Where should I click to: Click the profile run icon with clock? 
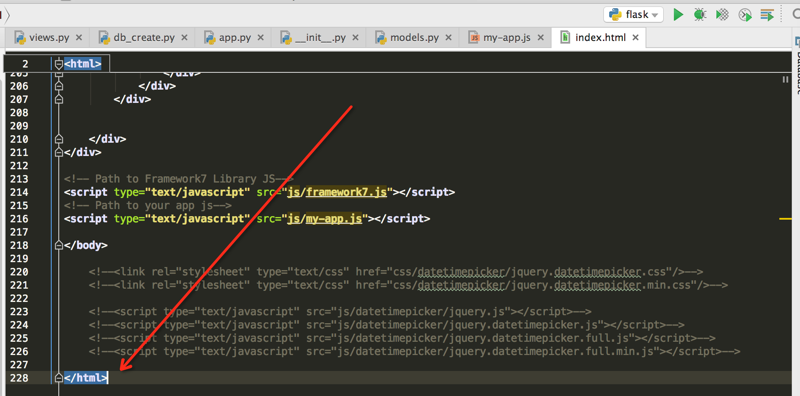click(745, 15)
